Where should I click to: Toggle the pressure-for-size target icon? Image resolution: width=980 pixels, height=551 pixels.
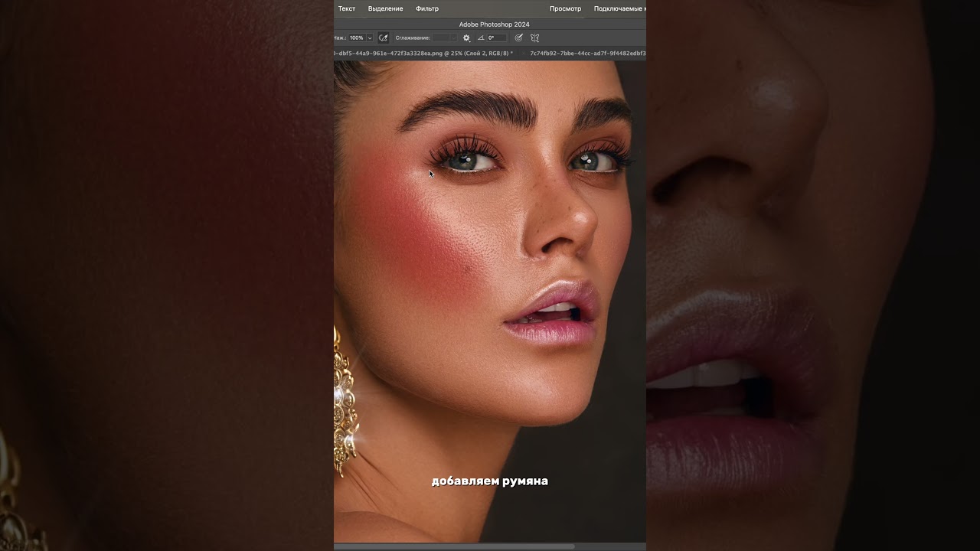(519, 37)
